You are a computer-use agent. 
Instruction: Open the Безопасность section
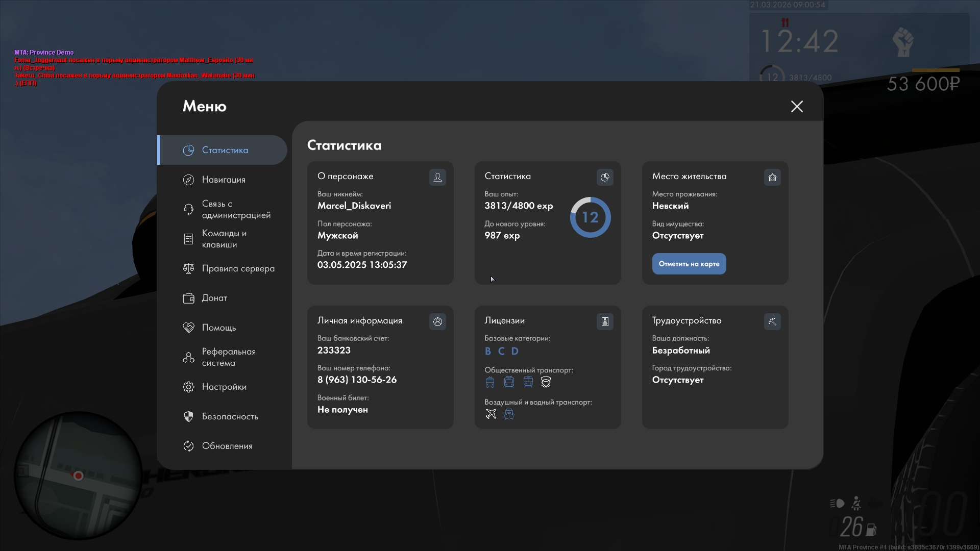[230, 416]
